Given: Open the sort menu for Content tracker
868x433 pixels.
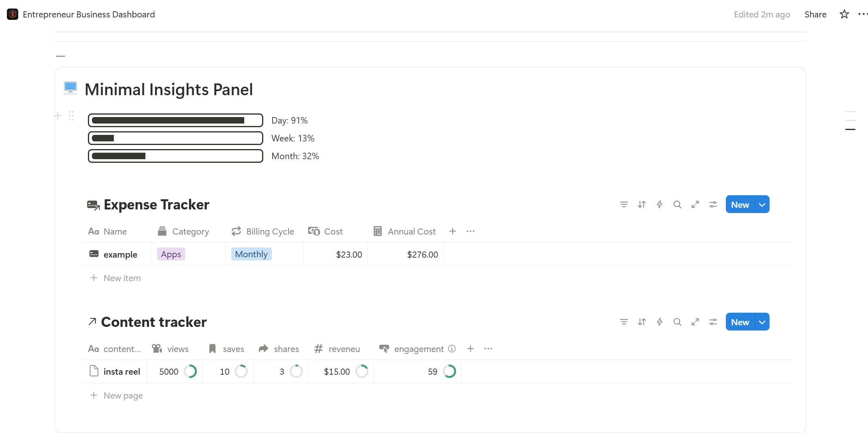Looking at the screenshot, I should tap(642, 322).
